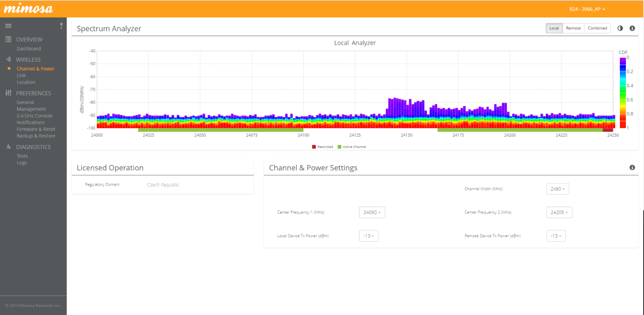The image size is (644, 315).
Task: Toggle the spectrum contrast icon
Action: click(x=620, y=28)
